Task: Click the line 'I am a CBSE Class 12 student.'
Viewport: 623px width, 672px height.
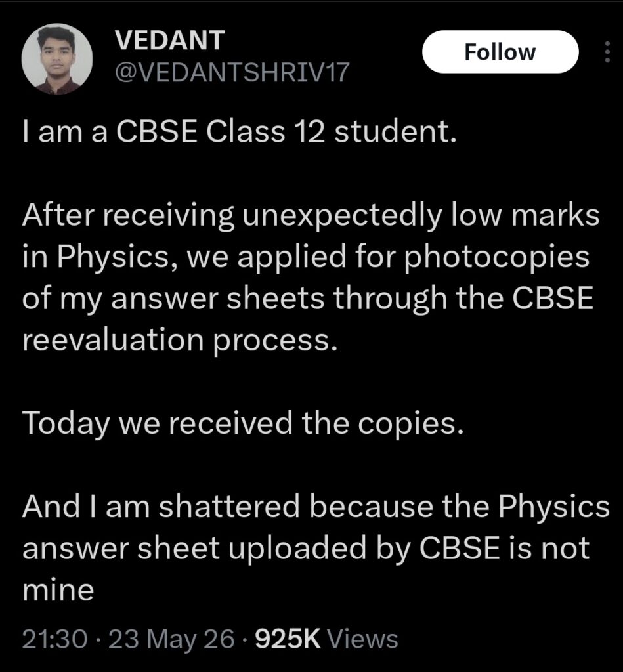Action: (x=240, y=131)
